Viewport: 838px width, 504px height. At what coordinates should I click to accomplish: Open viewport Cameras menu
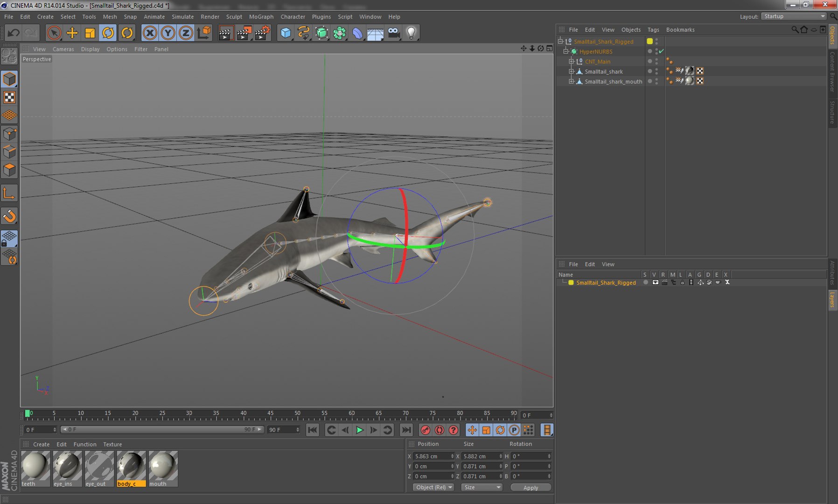63,49
